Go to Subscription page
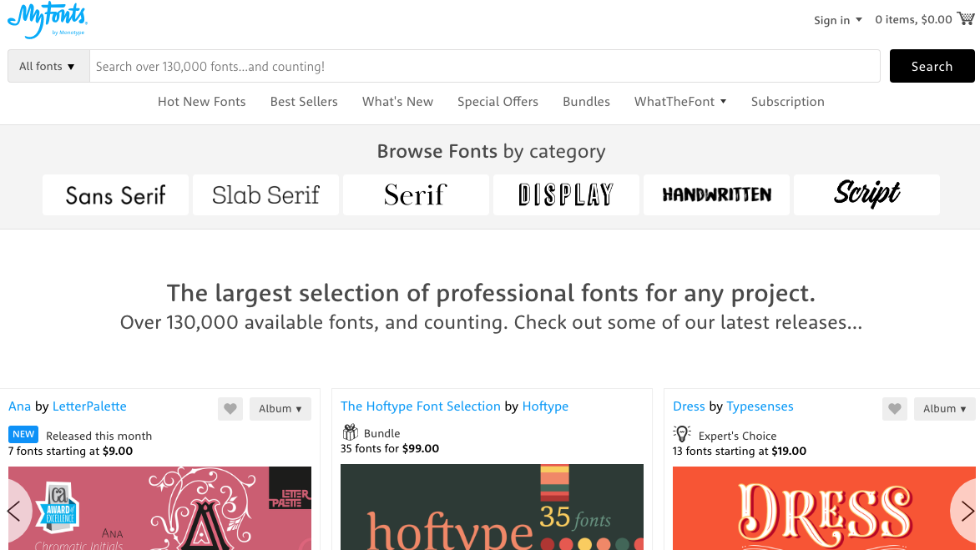The image size is (980, 550). tap(787, 101)
